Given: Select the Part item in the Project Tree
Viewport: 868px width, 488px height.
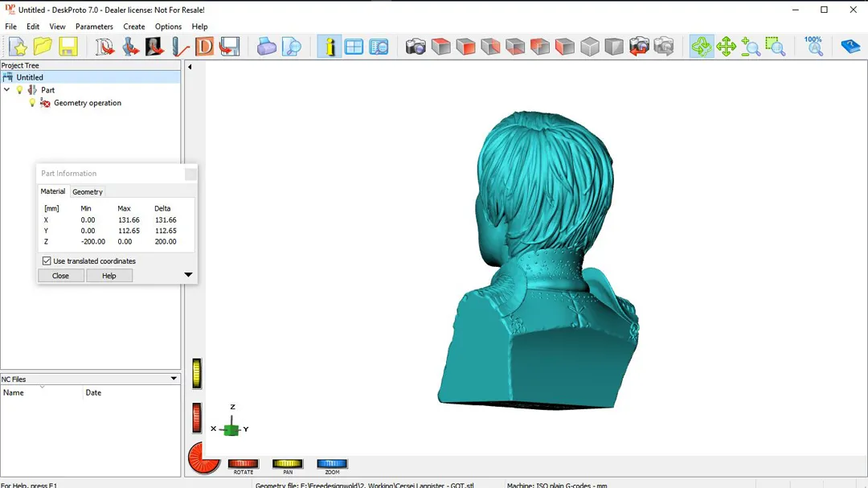Looking at the screenshot, I should [x=47, y=90].
